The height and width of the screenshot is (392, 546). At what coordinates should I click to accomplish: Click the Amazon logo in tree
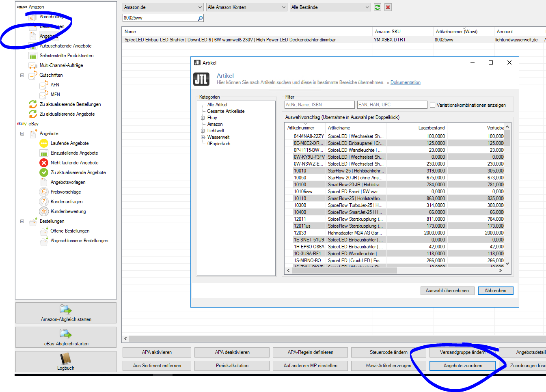[x=22, y=7]
